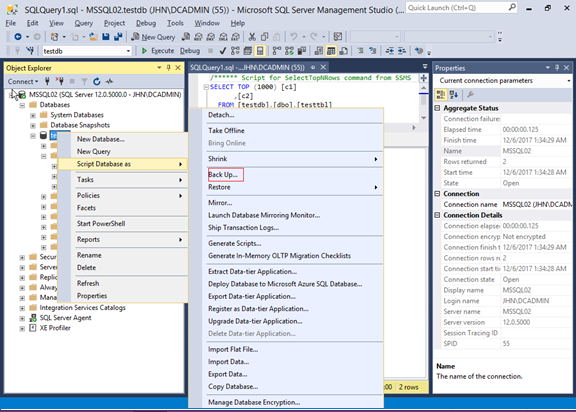Expand the Database Snapshots node
This screenshot has height=412, width=576.
33,126
